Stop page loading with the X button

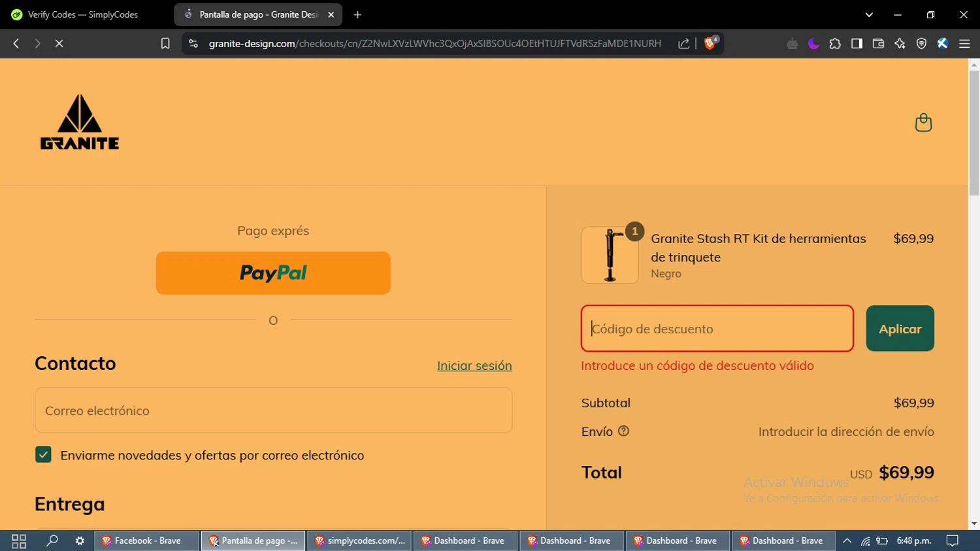(59, 43)
